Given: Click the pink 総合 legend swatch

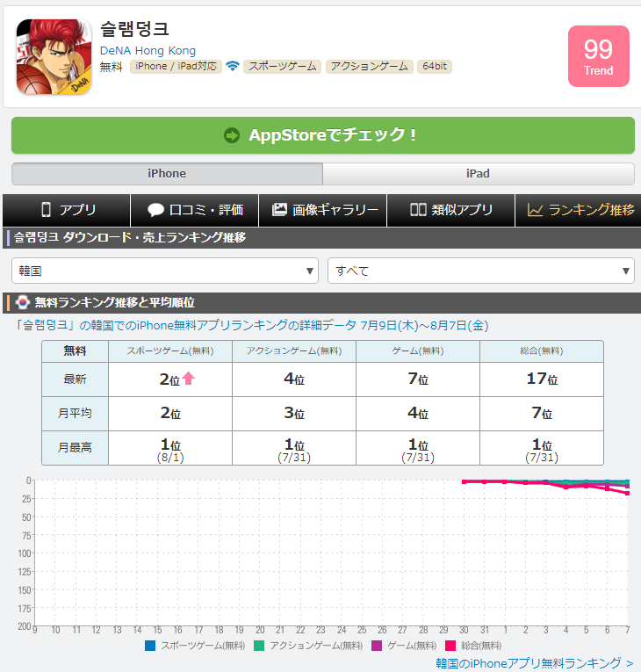Looking at the screenshot, I should (x=450, y=646).
